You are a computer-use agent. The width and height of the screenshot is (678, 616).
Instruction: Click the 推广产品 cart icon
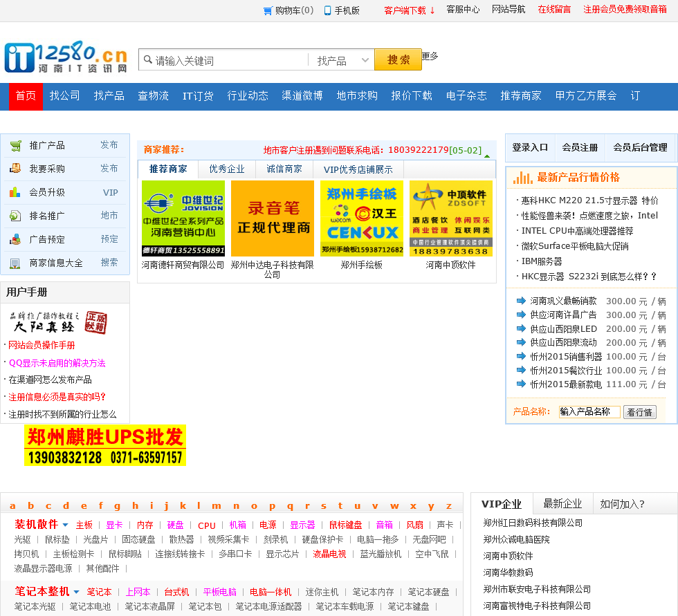15,146
